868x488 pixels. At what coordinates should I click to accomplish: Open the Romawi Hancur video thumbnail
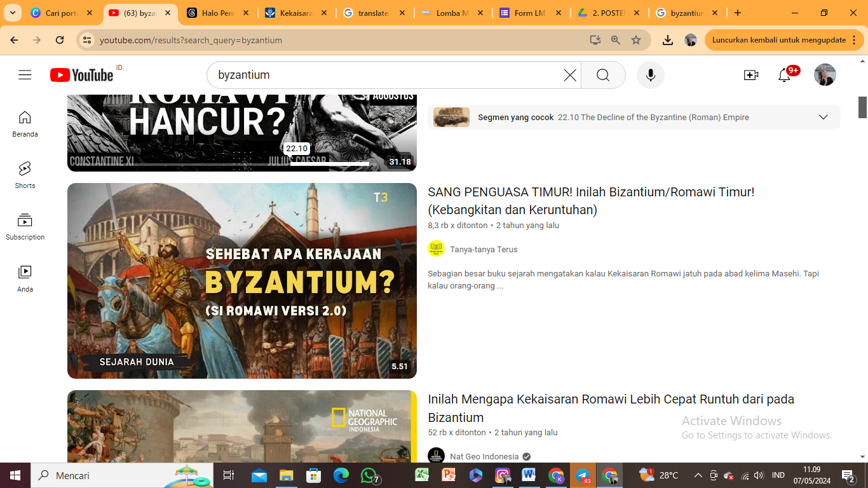click(242, 133)
